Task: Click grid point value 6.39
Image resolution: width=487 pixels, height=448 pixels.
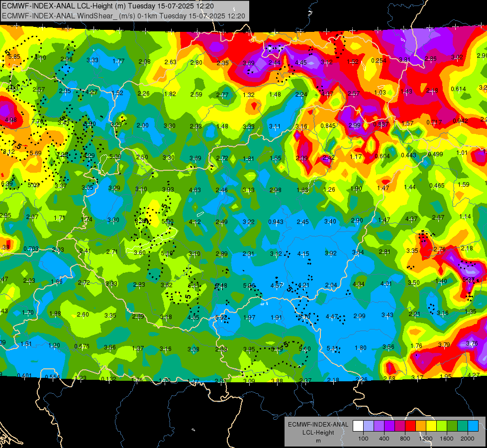Action: [7, 184]
